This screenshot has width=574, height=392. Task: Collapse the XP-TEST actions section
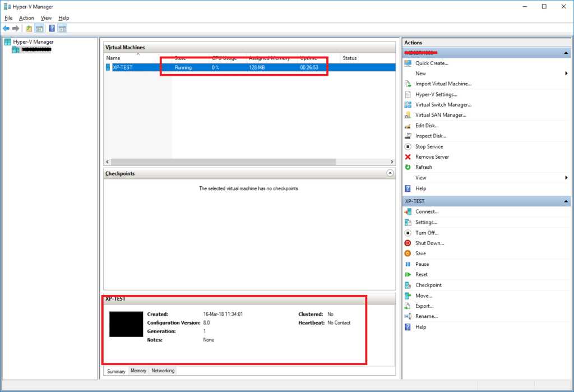tap(566, 201)
